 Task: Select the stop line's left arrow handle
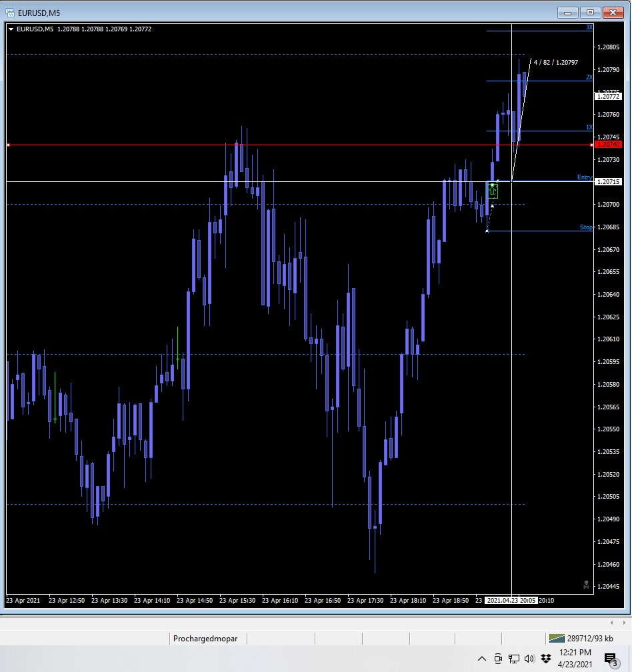pos(487,231)
